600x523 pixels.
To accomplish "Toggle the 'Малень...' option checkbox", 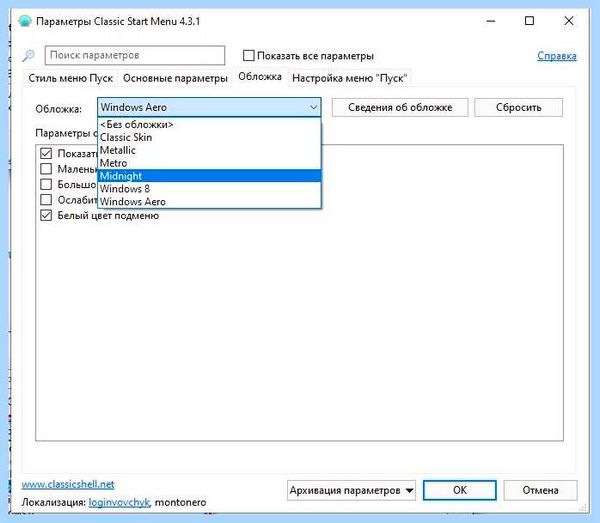I will (x=46, y=169).
